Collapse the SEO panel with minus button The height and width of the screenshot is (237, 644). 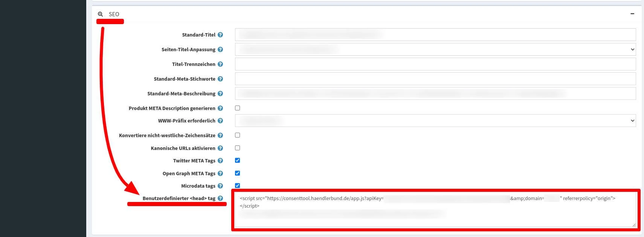(632, 14)
